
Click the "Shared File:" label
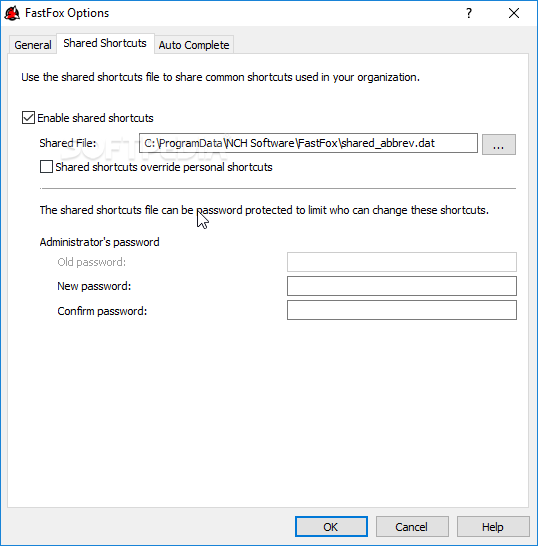tap(68, 143)
